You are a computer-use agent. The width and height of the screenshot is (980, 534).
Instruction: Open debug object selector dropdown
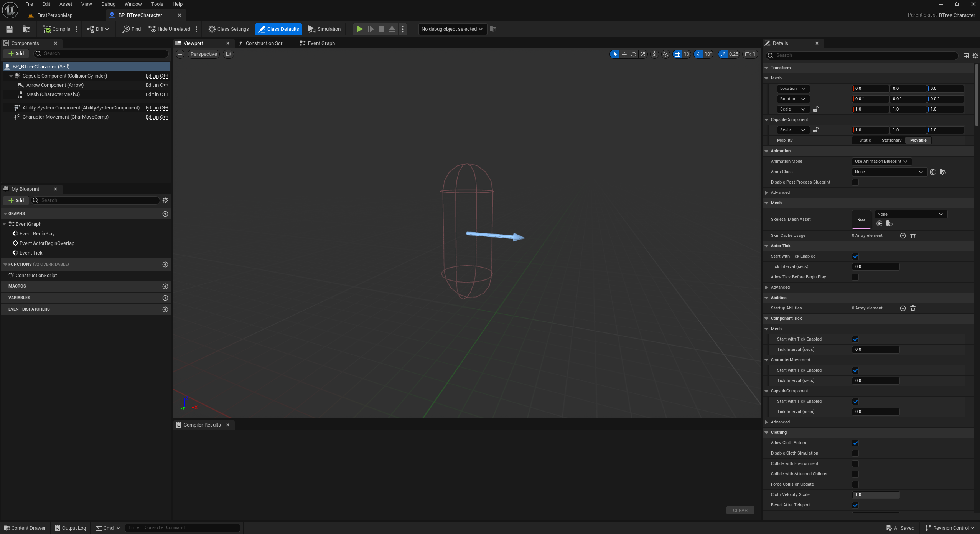click(452, 29)
